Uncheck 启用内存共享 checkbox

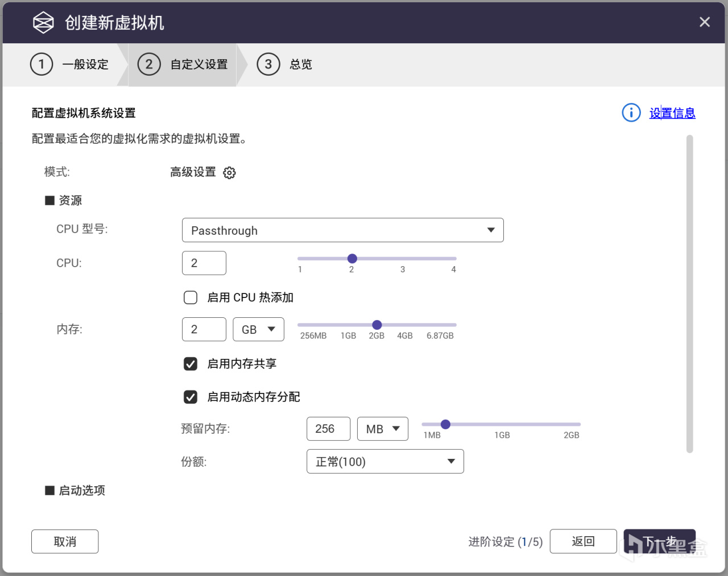pyautogui.click(x=191, y=364)
